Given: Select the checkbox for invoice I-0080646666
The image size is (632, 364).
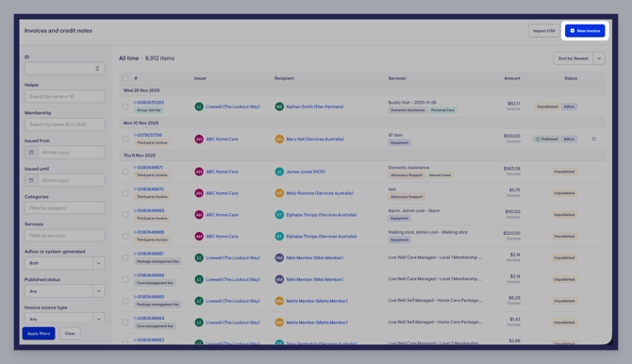Looking at the screenshot, I should [x=125, y=279].
